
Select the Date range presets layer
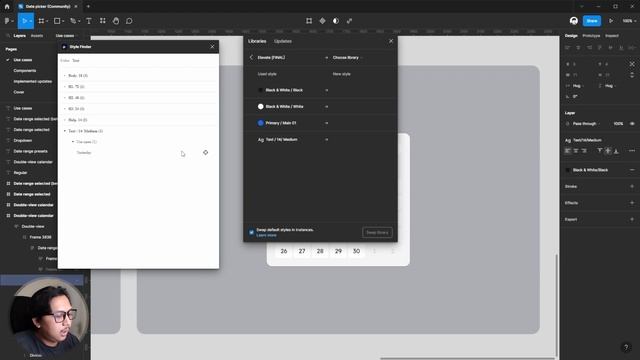point(30,151)
